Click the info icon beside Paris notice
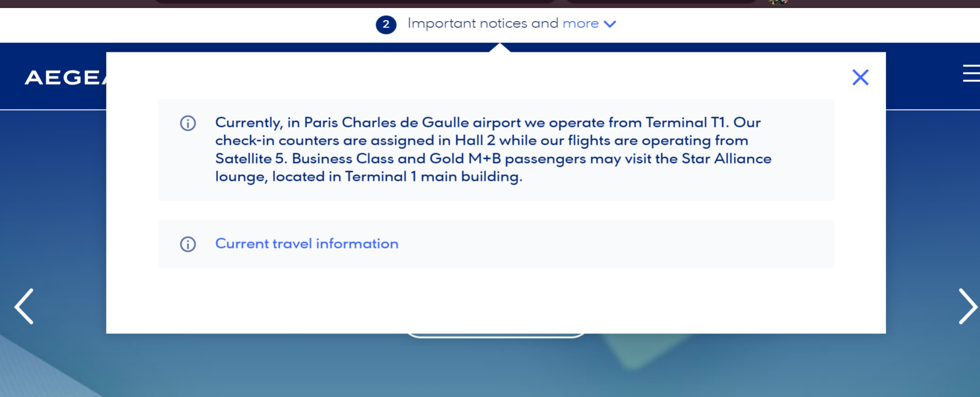Screen dimensions: 980x397 point(188,123)
